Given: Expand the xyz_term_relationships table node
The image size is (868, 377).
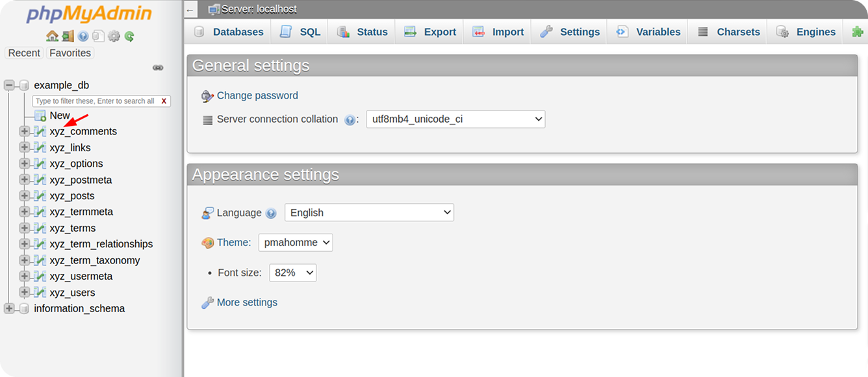Looking at the screenshot, I should coord(25,244).
